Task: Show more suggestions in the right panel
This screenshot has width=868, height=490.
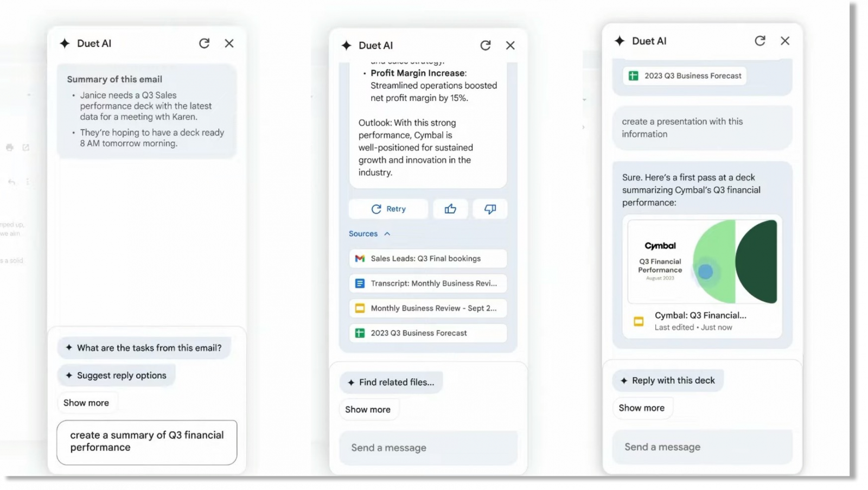Action: pyautogui.click(x=642, y=408)
